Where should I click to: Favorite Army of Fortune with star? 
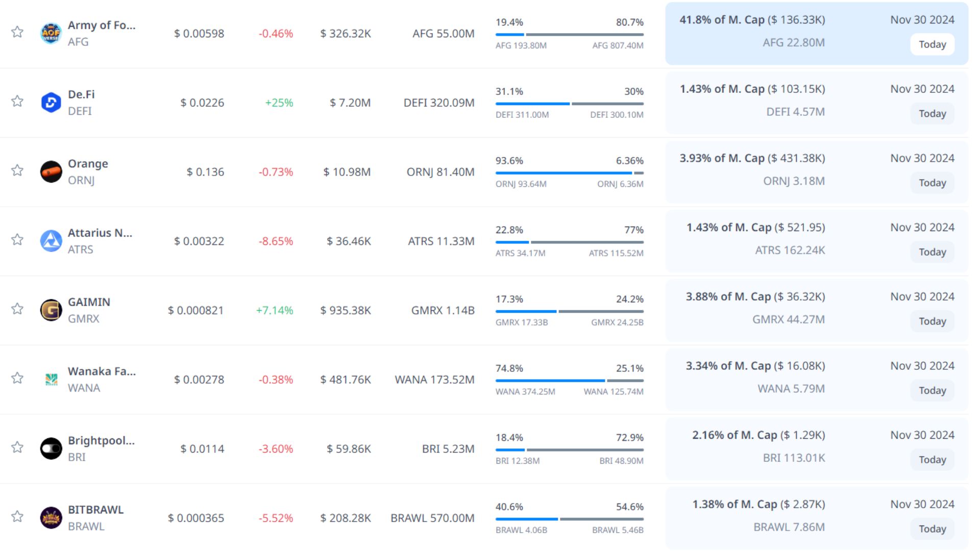[x=17, y=32]
